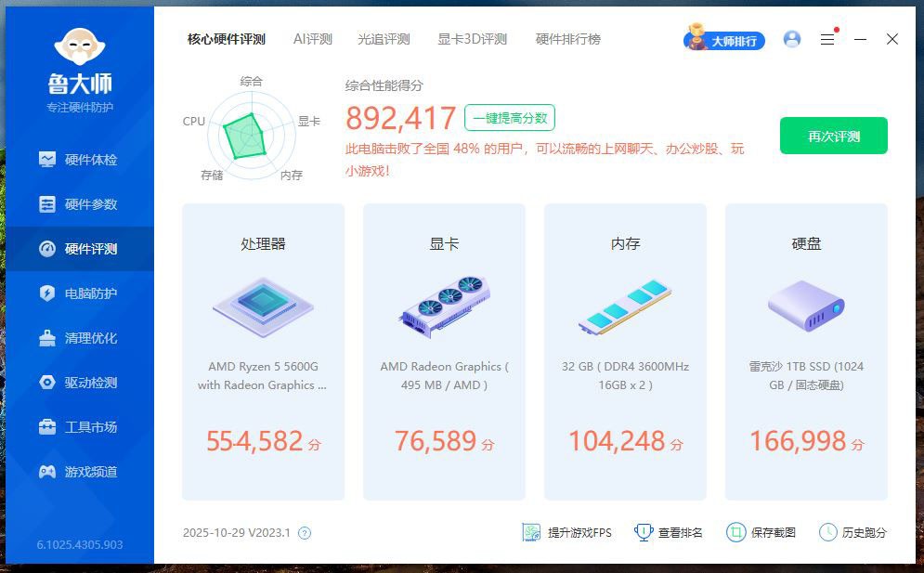The width and height of the screenshot is (924, 573).
Task: Click the 一键提高分数 button
Action: (510, 118)
